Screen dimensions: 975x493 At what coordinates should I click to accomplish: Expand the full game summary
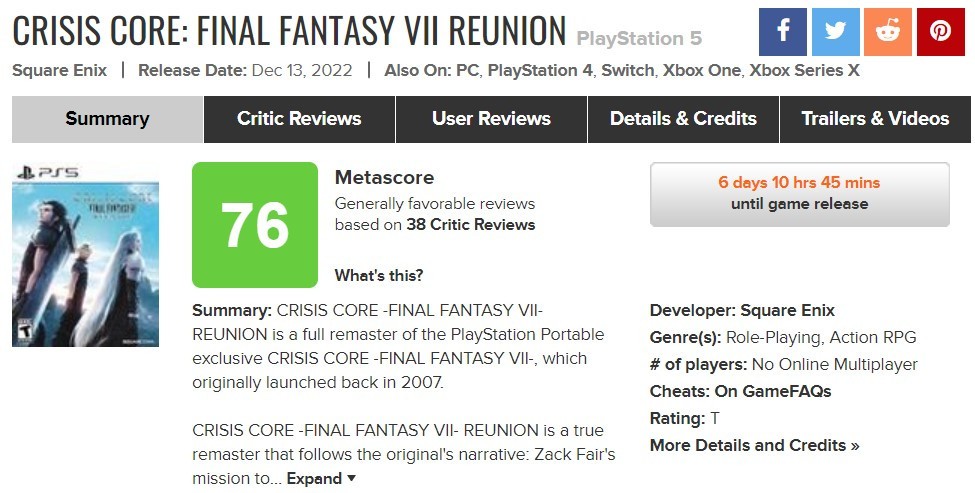point(321,479)
